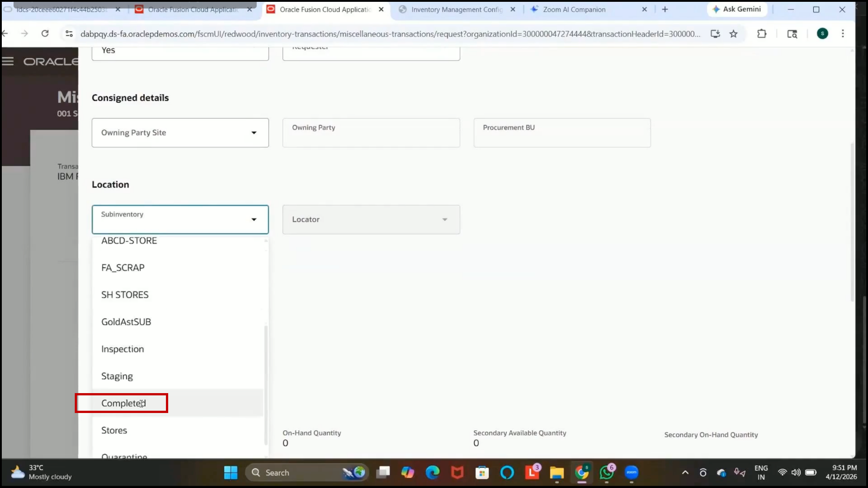Switch to the Zoom AI Companion tab
The image size is (868, 488).
574,9
